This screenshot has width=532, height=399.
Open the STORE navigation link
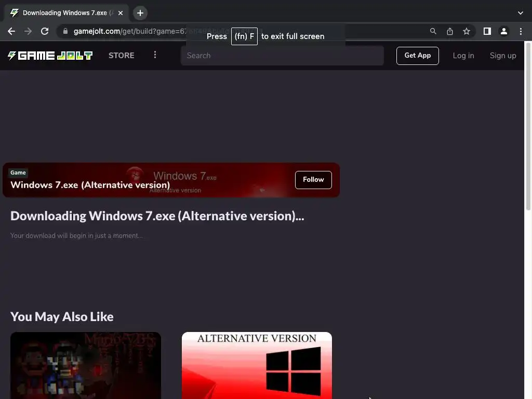(x=122, y=55)
